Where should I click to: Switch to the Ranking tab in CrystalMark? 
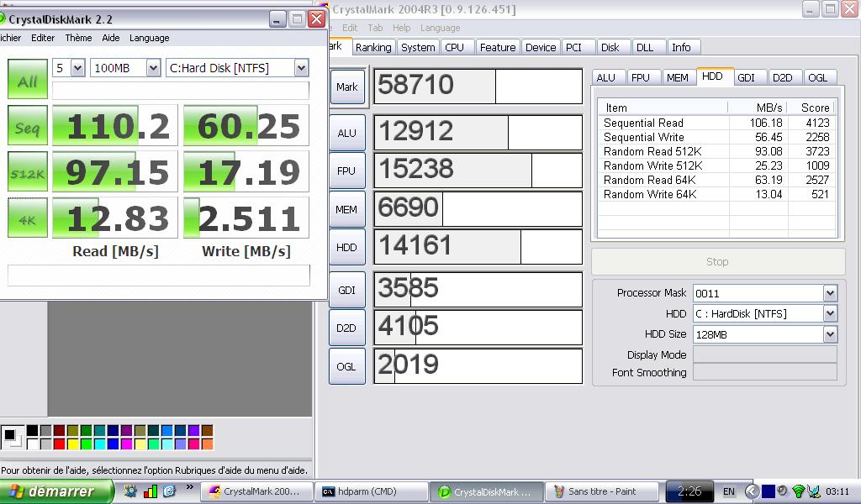pos(373,47)
